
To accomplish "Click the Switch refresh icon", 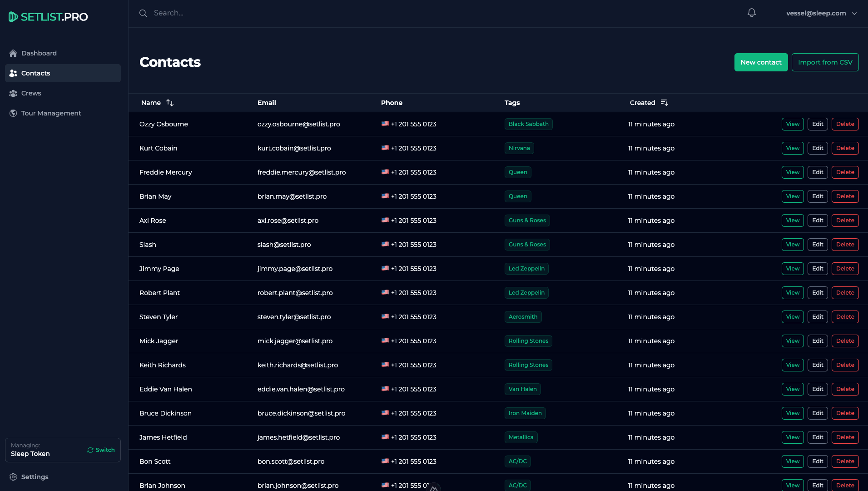I will (90, 450).
